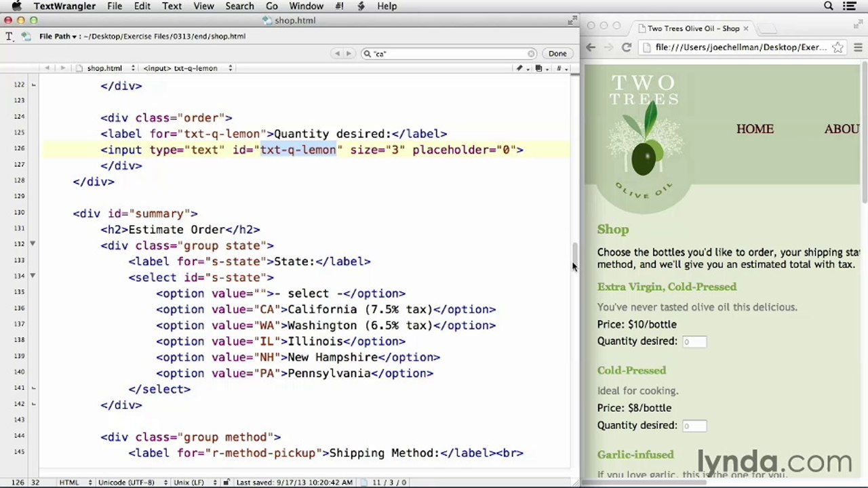This screenshot has height=488, width=868.
Task: Open the Help menu
Action: (x=387, y=6)
